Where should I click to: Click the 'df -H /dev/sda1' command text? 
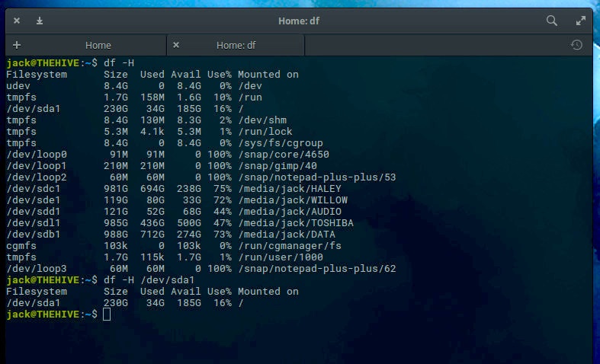coord(149,280)
